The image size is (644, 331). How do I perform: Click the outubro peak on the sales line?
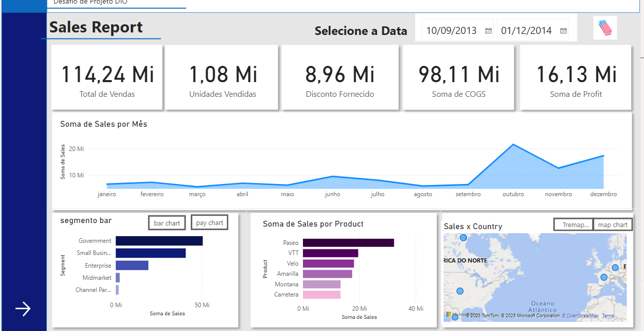[513, 144]
